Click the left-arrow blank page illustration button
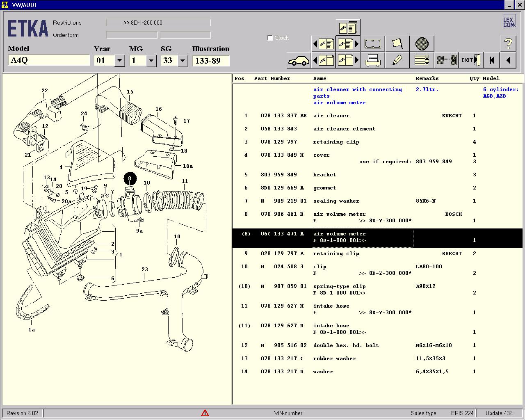Screen dimensions: 525x420 pos(324,60)
